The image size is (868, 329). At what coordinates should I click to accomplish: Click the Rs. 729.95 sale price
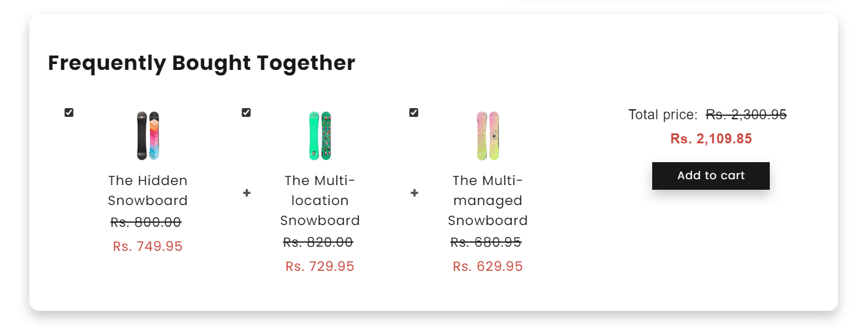(320, 267)
